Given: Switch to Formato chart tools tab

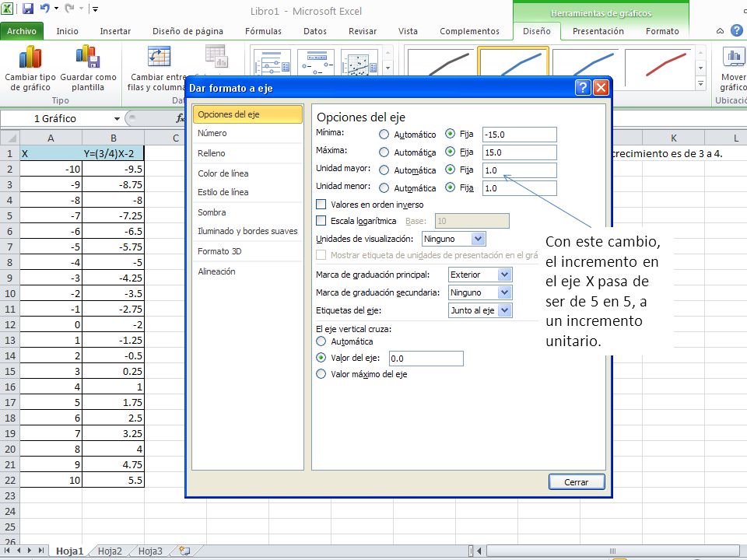Looking at the screenshot, I should [x=662, y=31].
